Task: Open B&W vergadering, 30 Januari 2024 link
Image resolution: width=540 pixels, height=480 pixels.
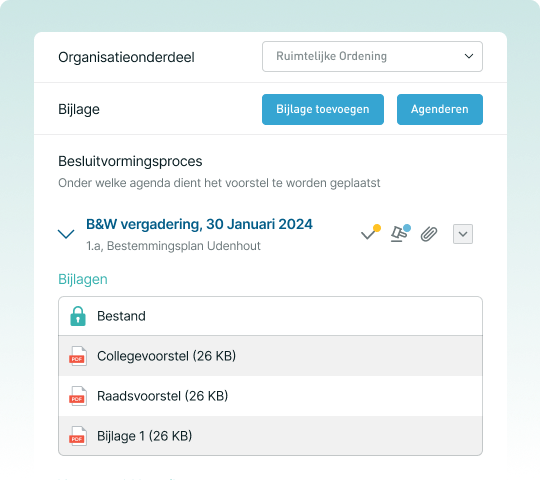Action: (x=199, y=224)
